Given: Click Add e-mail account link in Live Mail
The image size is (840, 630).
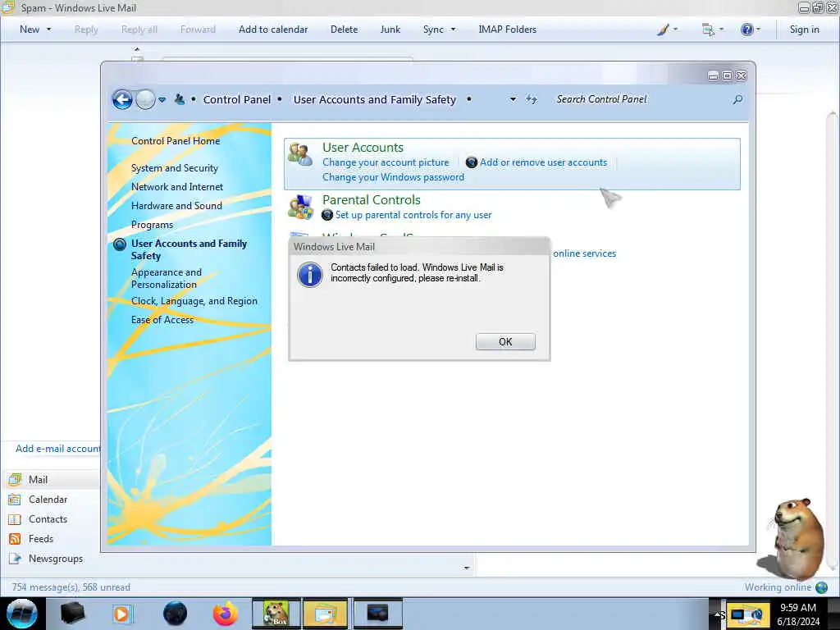Looking at the screenshot, I should pos(58,449).
